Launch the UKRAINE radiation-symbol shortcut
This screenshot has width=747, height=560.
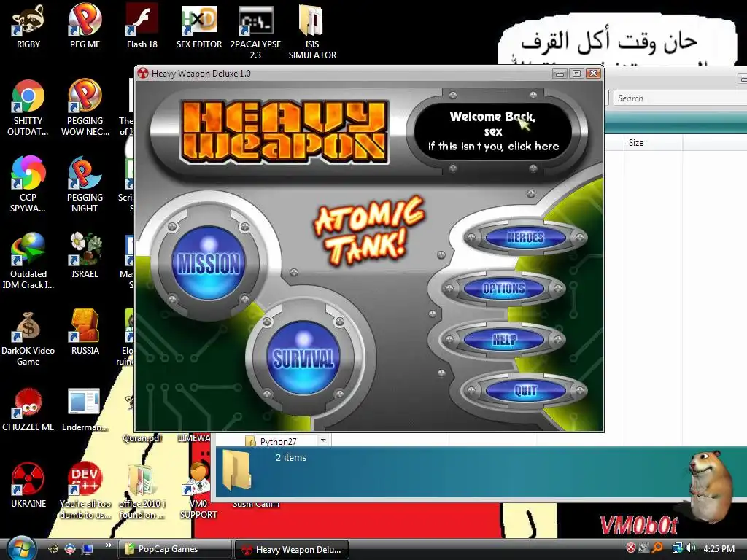28,485
